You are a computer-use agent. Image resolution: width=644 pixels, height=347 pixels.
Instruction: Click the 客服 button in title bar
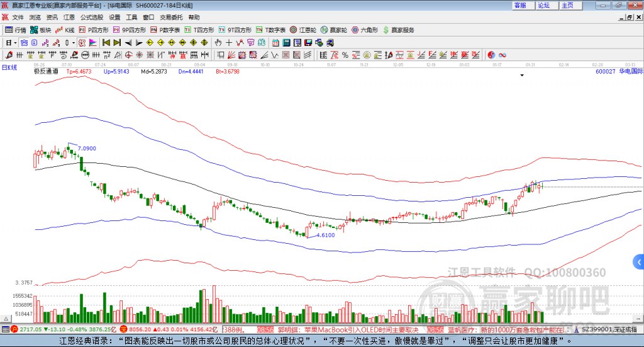point(520,5)
